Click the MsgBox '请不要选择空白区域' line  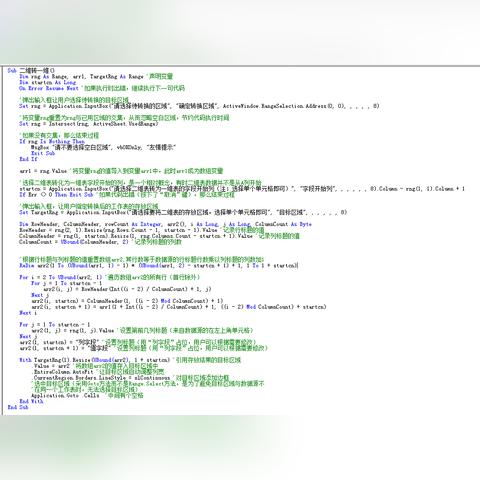[x=103, y=147]
